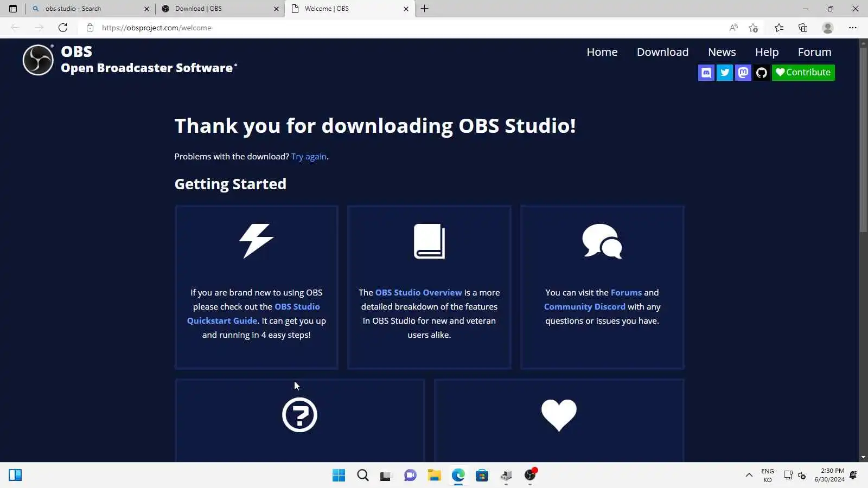868x488 pixels.
Task: Show hidden system tray icons
Action: tap(749, 476)
